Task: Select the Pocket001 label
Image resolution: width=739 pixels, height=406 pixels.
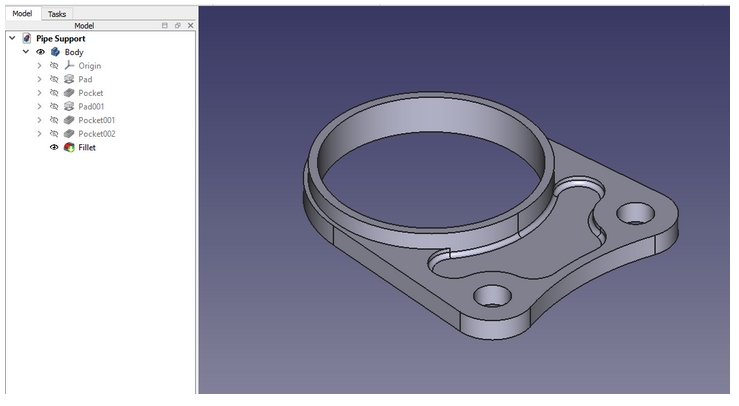Action: point(97,120)
